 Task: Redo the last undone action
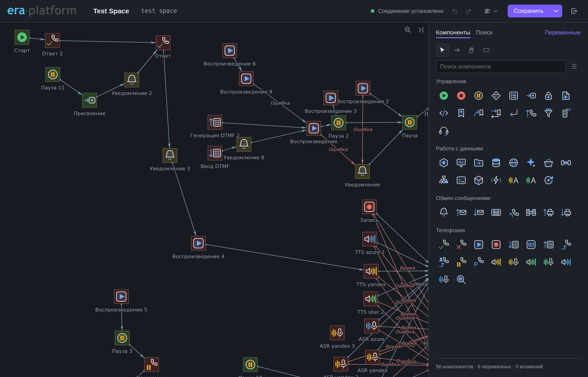(x=468, y=11)
